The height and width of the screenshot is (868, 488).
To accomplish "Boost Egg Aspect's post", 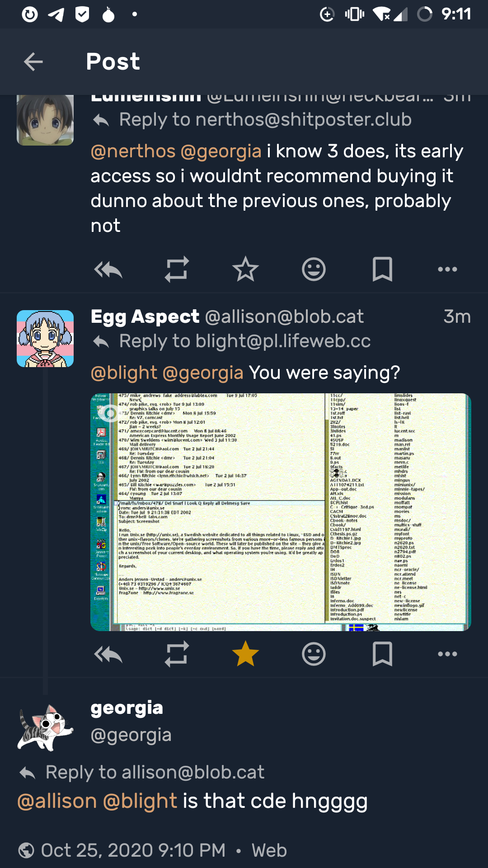I will tap(177, 654).
